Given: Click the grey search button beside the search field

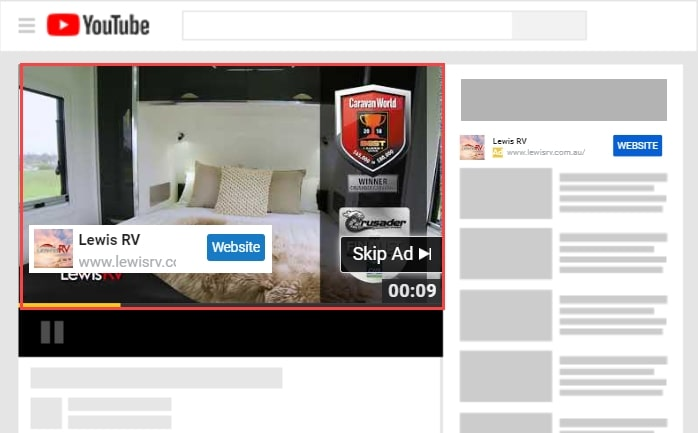Looking at the screenshot, I should [549, 25].
